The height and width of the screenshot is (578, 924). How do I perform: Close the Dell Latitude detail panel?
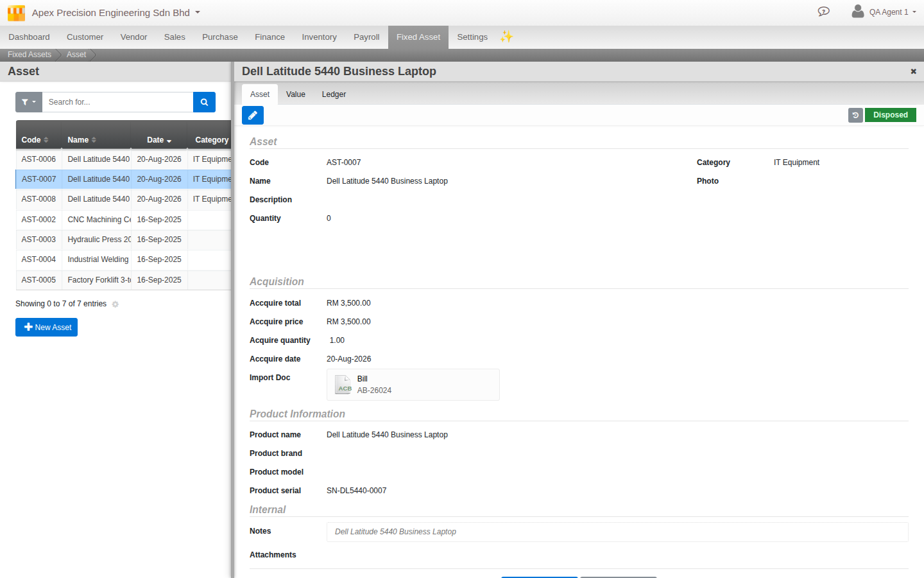(x=913, y=71)
